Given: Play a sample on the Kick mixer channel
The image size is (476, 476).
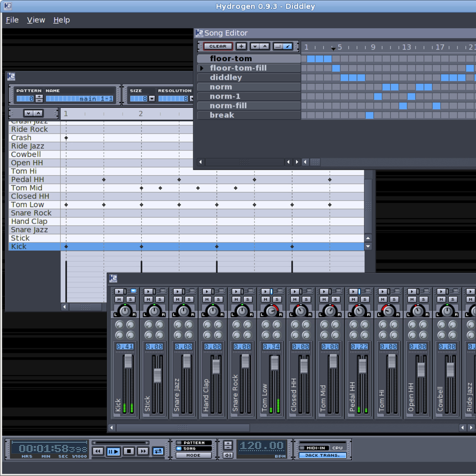Looking at the screenshot, I should (x=119, y=291).
